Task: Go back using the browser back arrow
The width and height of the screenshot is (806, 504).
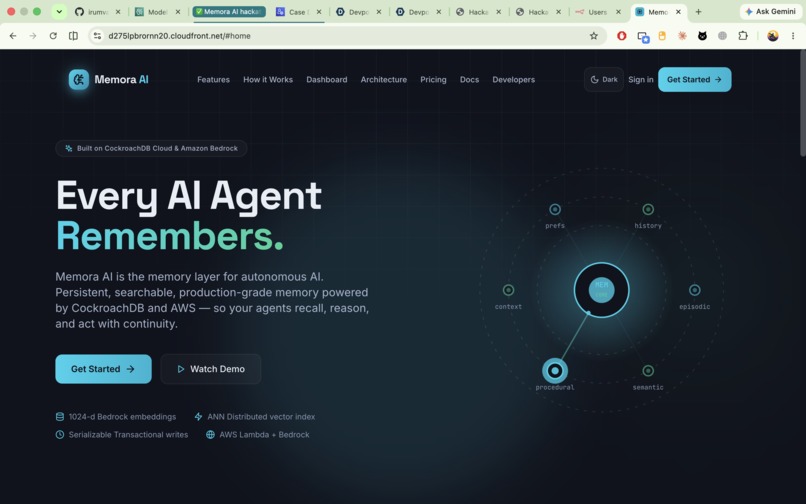Action: click(13, 36)
